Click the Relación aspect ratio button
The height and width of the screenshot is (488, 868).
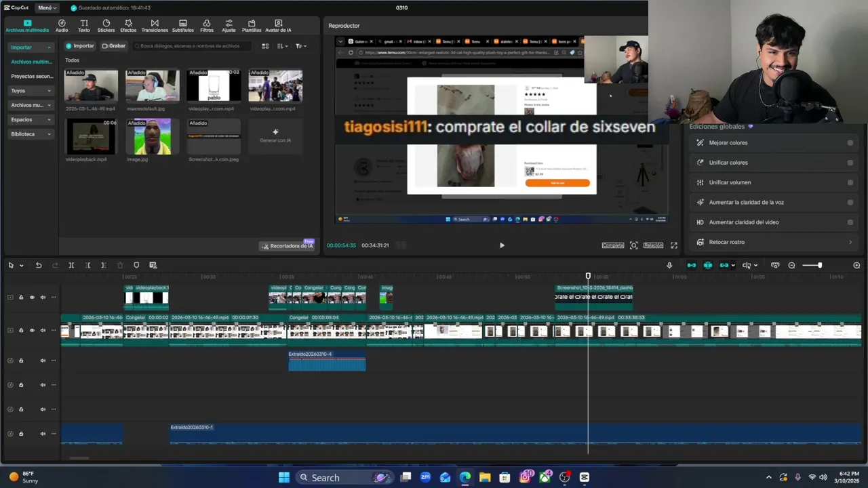point(653,245)
